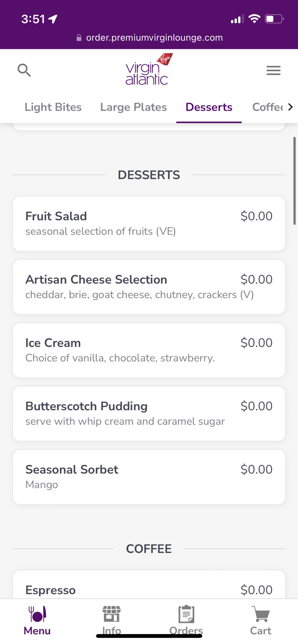Select the Seasonal Sorbet Mango item
This screenshot has width=298, height=644.
coord(149,477)
